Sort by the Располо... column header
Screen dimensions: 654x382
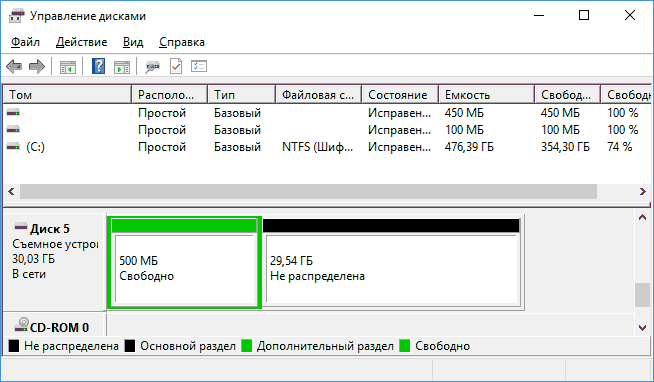coord(170,95)
